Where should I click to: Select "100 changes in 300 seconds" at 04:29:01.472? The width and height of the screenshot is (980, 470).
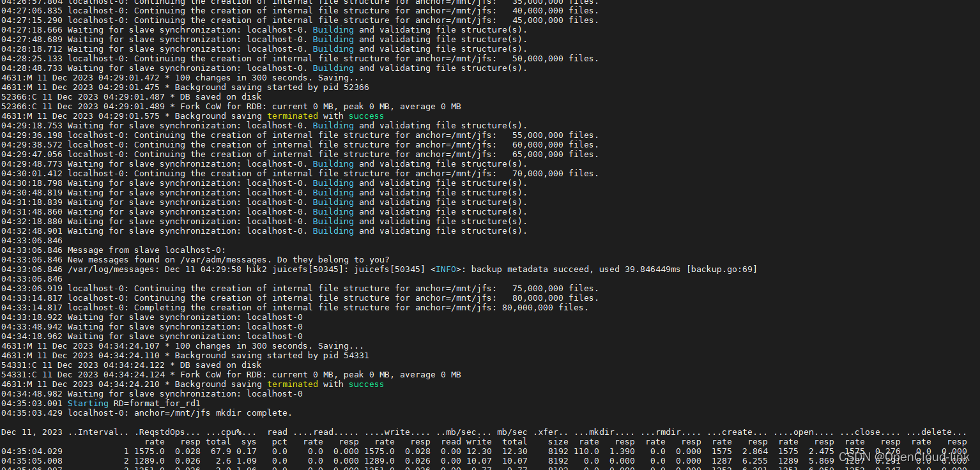[x=241, y=78]
